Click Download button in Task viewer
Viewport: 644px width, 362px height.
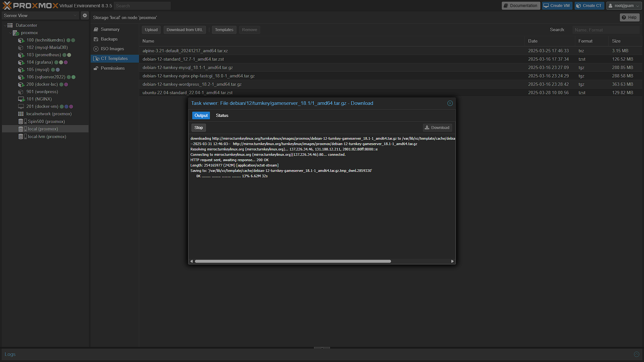pos(437,128)
